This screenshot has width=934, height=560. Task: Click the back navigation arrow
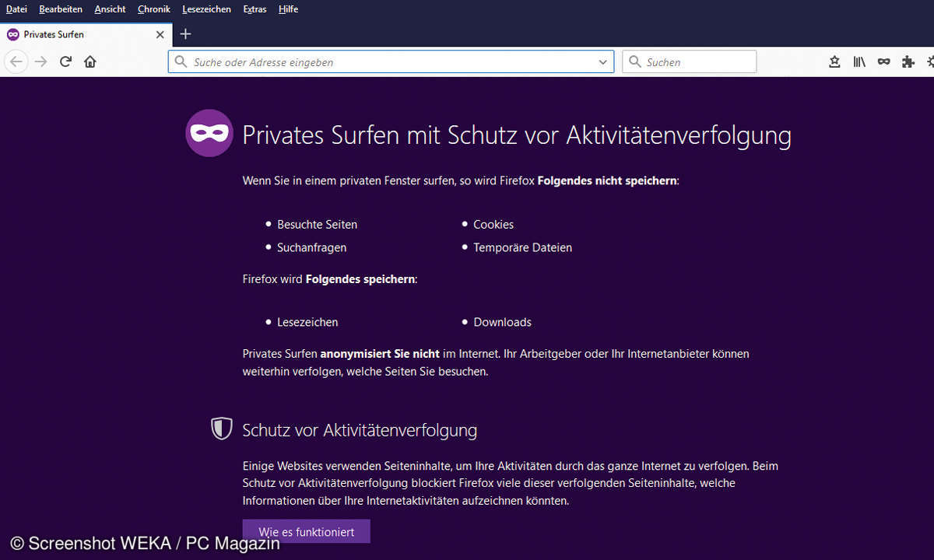click(x=16, y=61)
